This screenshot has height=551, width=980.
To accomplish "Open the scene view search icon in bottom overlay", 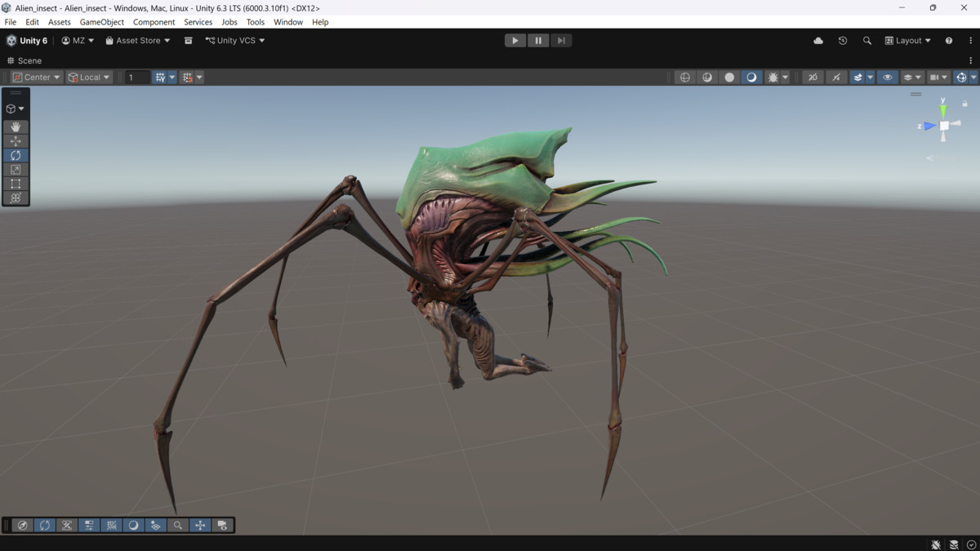I will point(178,525).
